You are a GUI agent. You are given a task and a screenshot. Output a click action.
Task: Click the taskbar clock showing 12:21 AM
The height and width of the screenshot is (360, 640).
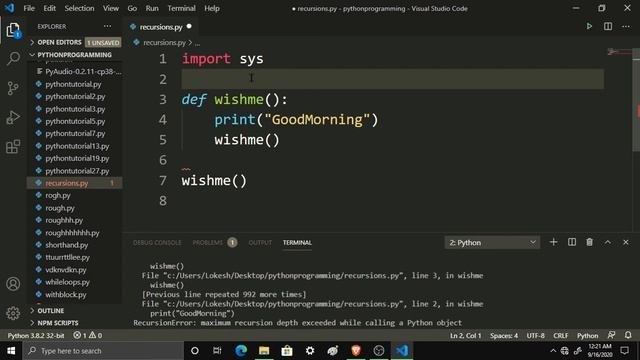(x=600, y=351)
